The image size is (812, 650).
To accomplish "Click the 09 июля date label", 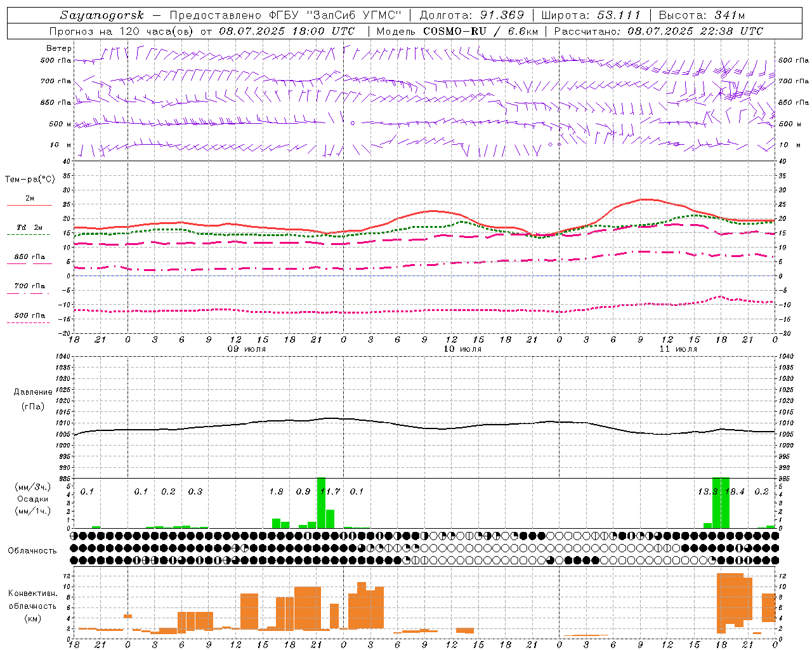I will coord(247,349).
